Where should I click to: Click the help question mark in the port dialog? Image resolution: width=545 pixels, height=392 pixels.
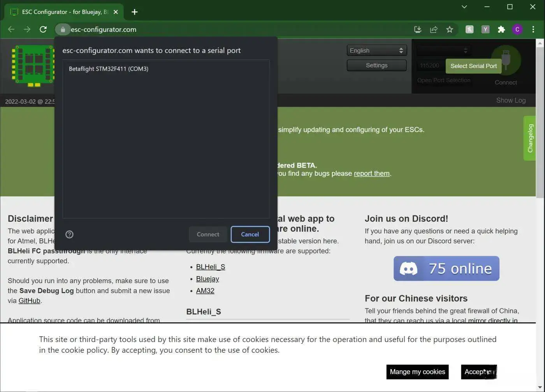point(69,234)
